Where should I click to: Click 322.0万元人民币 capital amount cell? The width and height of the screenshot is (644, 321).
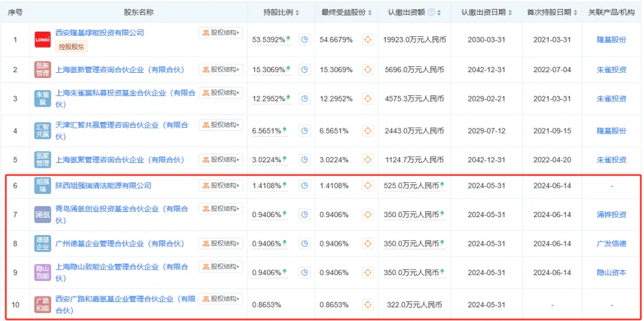tap(414, 305)
